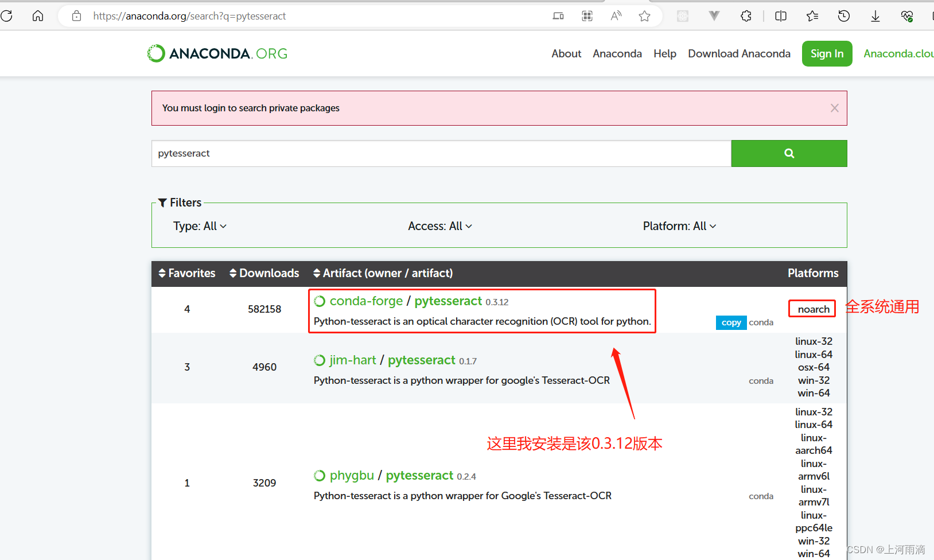Select 'You must login to search private packages' text

(251, 108)
